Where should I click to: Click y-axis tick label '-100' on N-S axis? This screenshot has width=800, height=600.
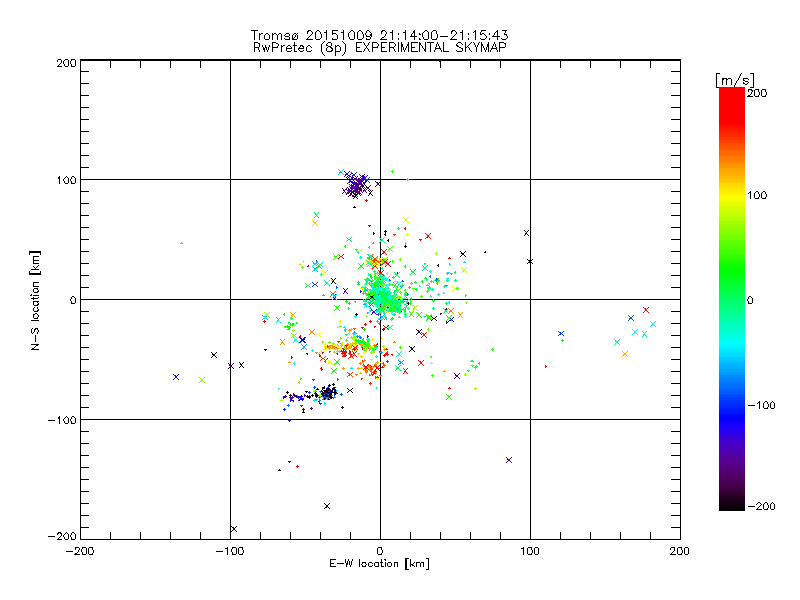coord(62,420)
